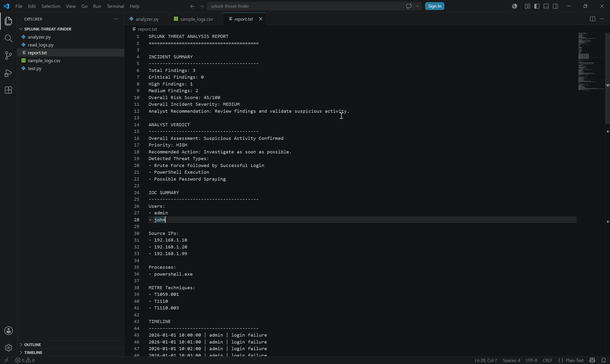Go back using the left arrow
Image resolution: width=610 pixels, height=364 pixels.
(x=192, y=6)
